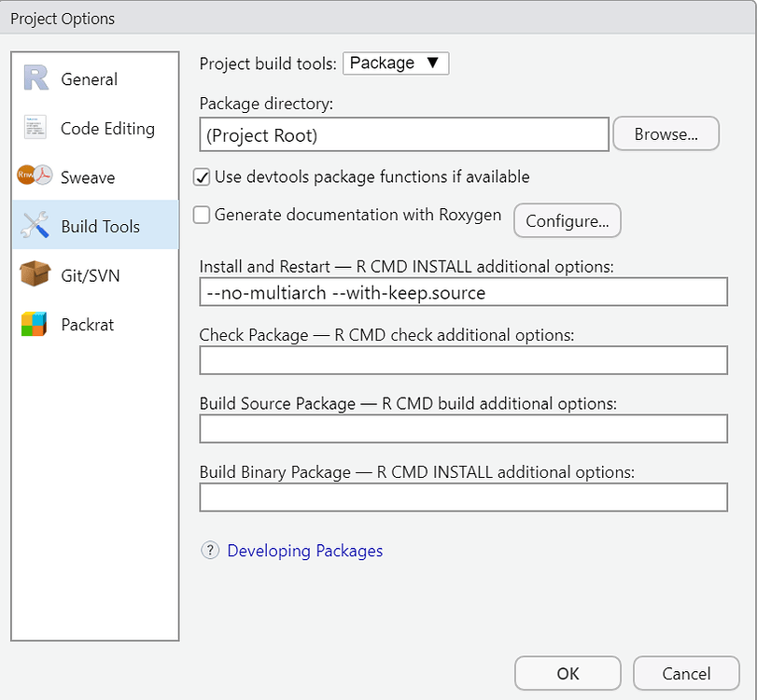
Task: Open the Project build tools dropdown
Action: coord(396,63)
